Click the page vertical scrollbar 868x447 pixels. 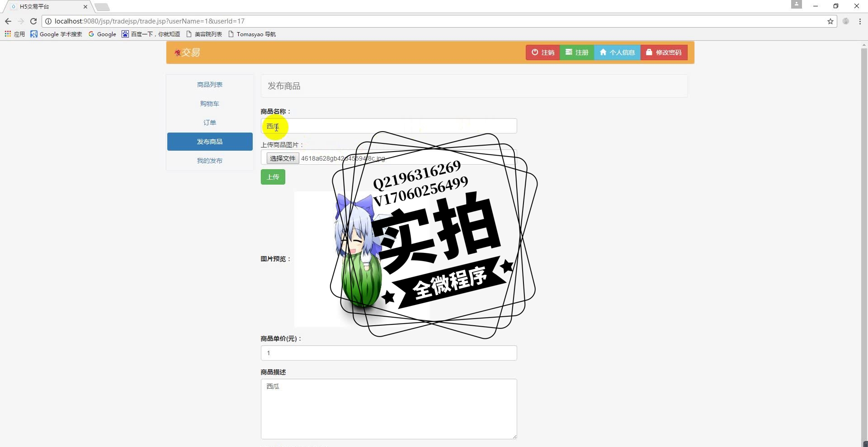[x=864, y=244]
